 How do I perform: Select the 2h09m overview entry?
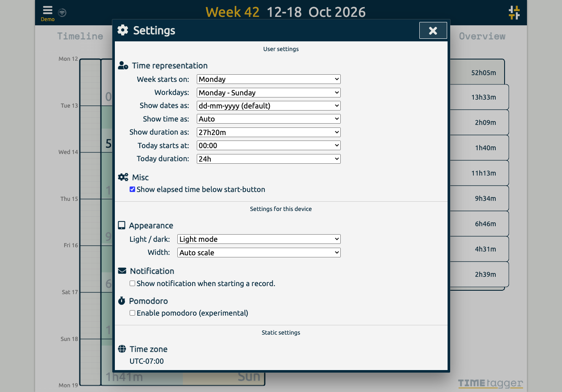click(479, 122)
